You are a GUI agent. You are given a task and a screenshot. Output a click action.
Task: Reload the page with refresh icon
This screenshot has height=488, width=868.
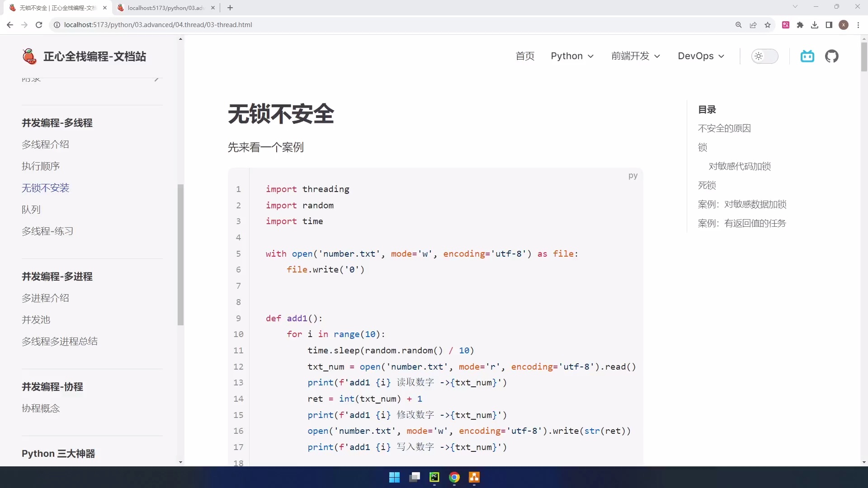click(x=39, y=25)
